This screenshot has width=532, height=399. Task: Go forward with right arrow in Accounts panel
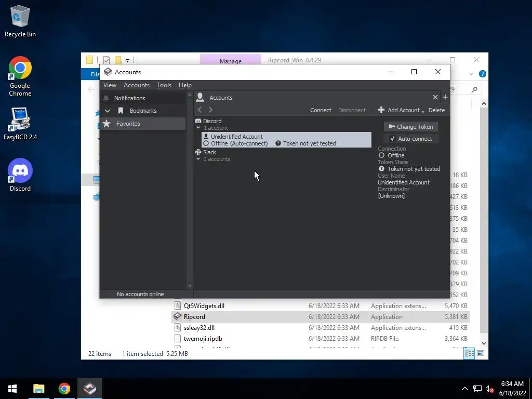point(211,110)
